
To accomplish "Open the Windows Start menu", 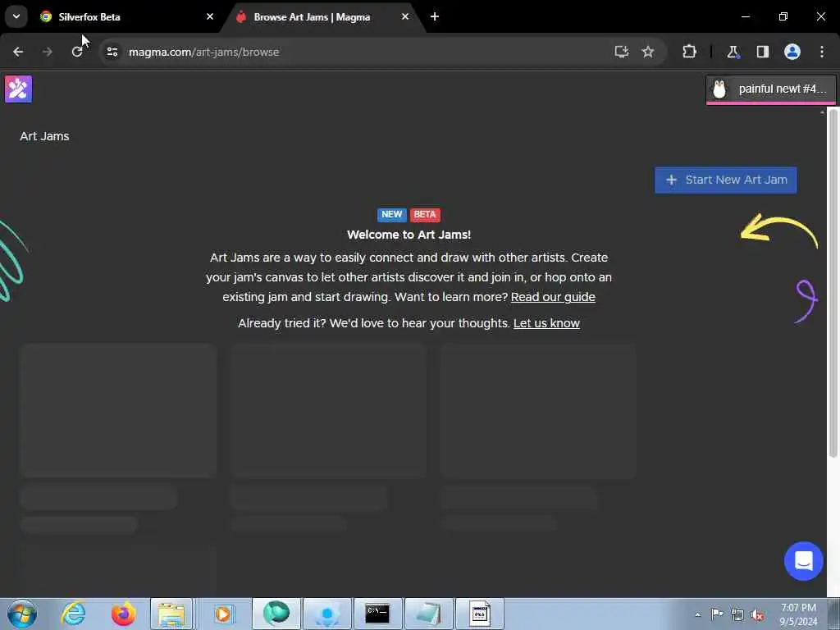I will [22, 614].
